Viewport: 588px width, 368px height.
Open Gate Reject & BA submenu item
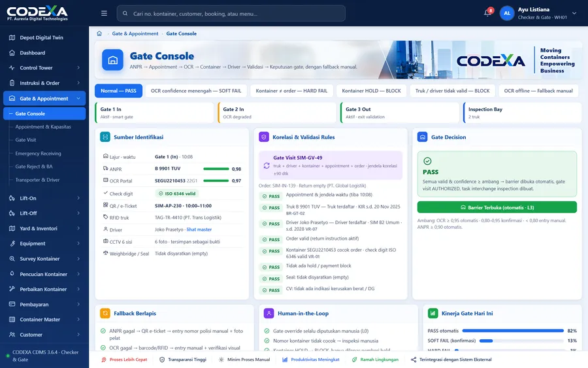tap(34, 167)
